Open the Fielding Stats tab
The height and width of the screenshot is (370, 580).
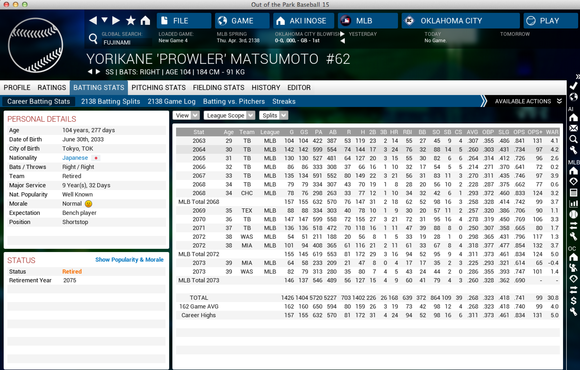(x=219, y=88)
